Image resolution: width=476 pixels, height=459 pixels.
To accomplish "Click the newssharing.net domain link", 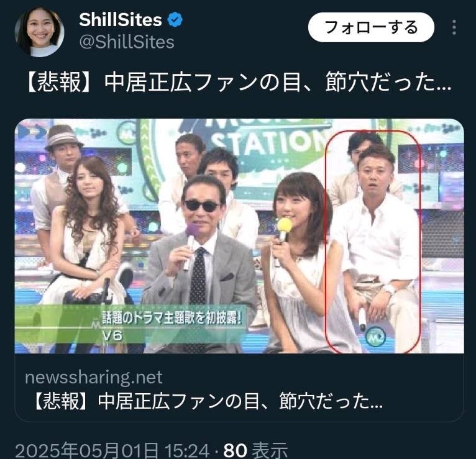I will (93, 378).
